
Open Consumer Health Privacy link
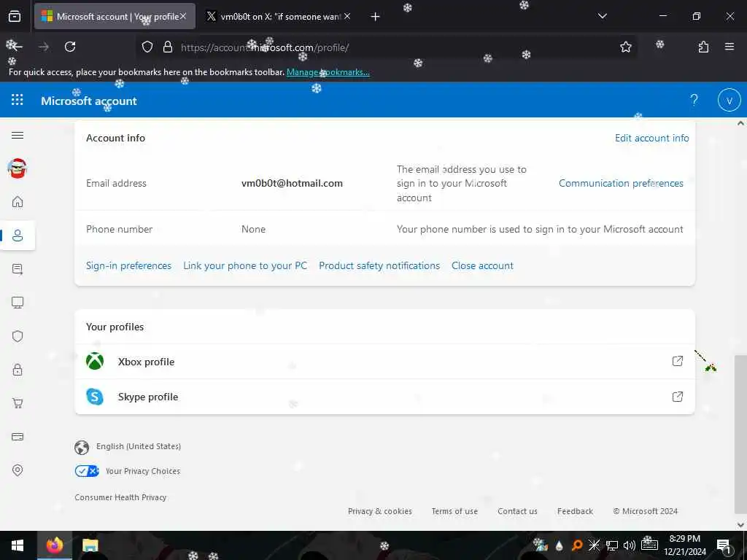point(120,497)
